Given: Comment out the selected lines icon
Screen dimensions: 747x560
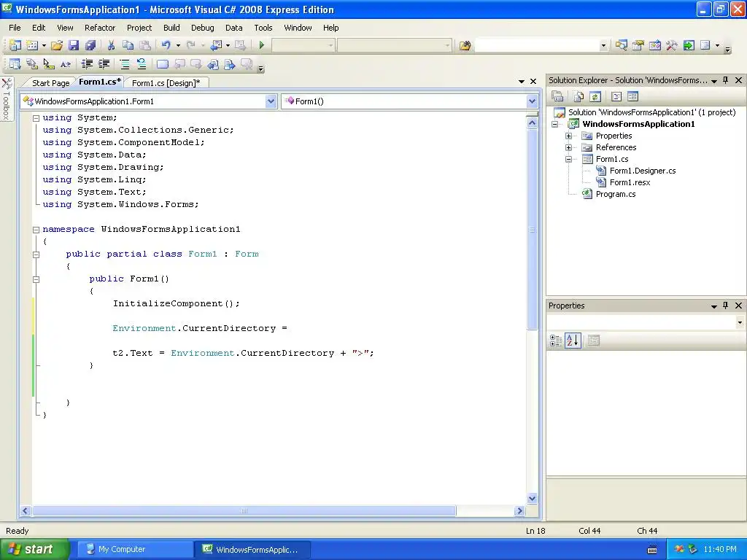Looking at the screenshot, I should click(x=124, y=64).
